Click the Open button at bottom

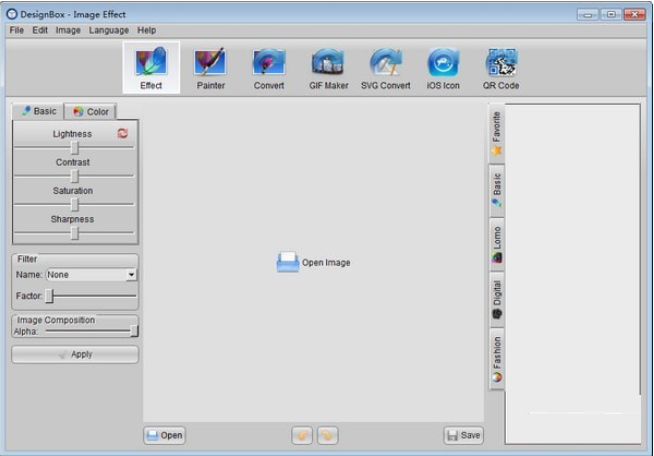tap(165, 436)
